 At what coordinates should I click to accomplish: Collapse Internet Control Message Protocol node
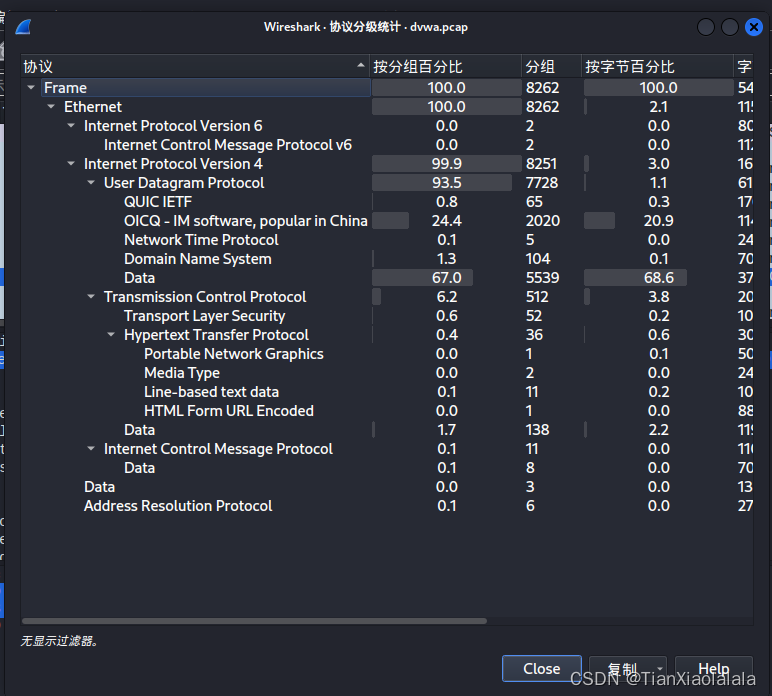(x=91, y=449)
